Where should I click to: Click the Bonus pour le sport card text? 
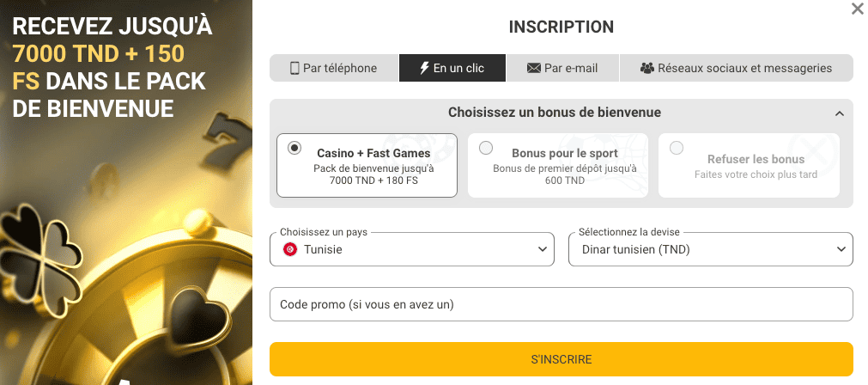565,167
